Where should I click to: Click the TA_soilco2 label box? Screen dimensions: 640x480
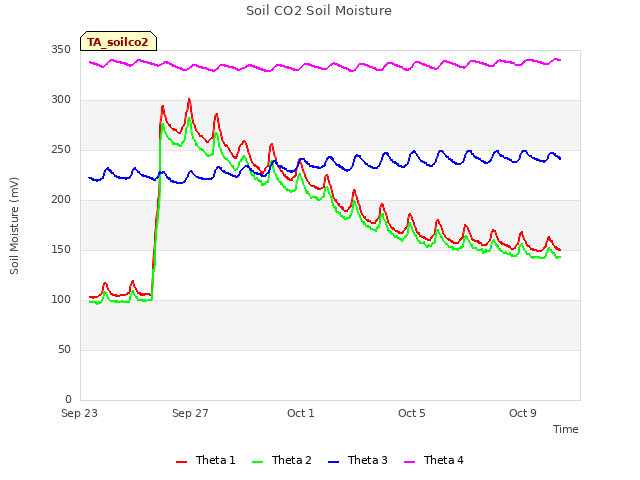tap(118, 41)
